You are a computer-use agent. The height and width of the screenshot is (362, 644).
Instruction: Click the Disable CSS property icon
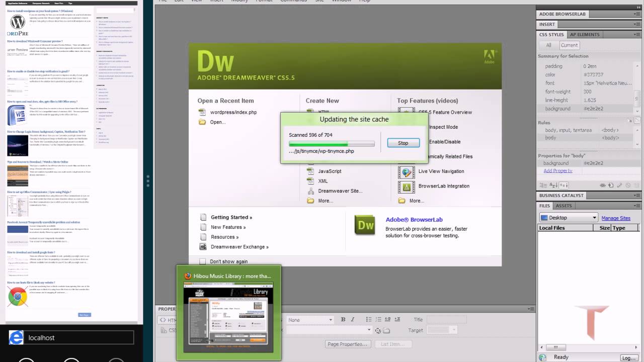[627, 186]
